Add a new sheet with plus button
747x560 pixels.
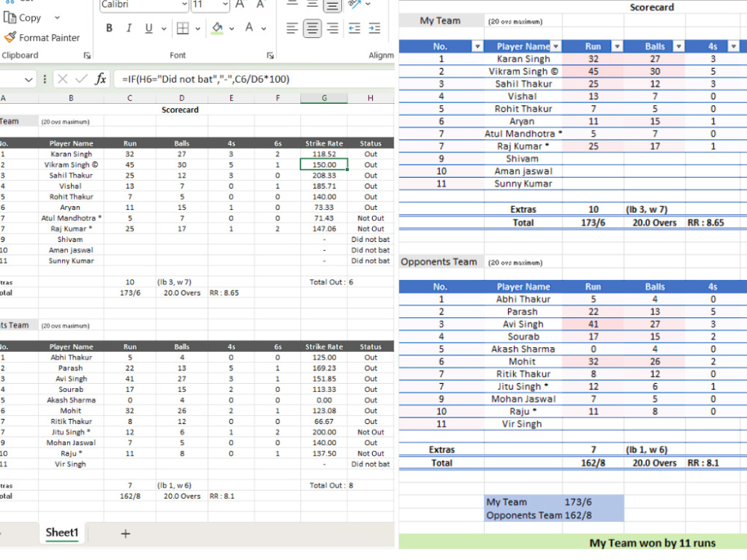tap(125, 534)
